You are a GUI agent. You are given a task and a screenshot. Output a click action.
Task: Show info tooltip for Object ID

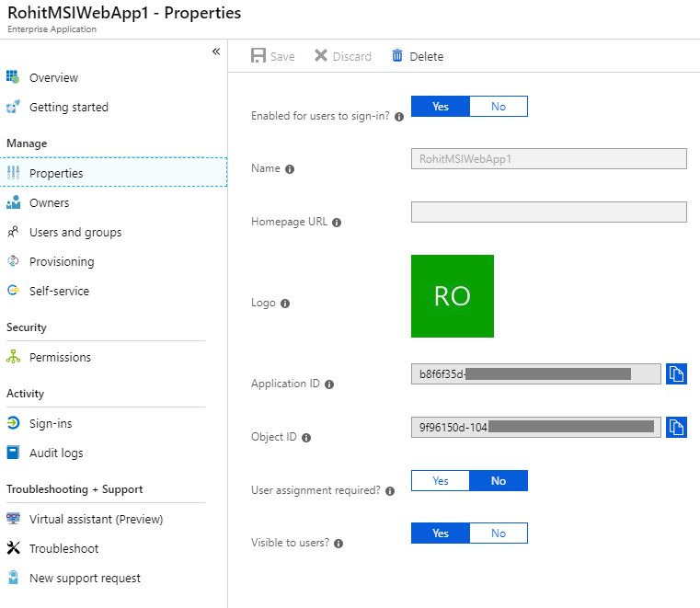[x=306, y=438]
